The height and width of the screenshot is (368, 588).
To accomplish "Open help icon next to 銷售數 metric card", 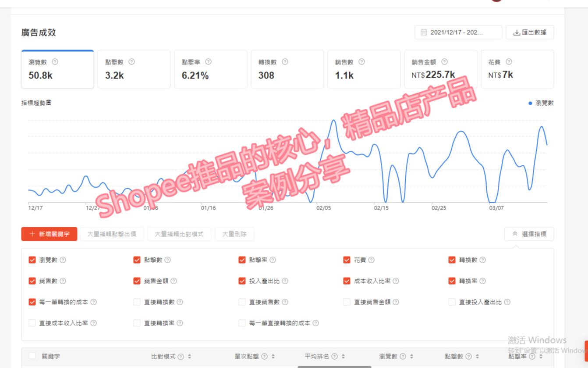I will (x=361, y=62).
